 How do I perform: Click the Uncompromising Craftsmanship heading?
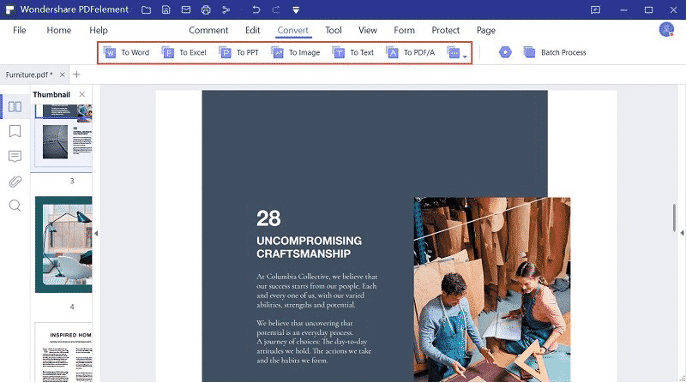pos(309,247)
